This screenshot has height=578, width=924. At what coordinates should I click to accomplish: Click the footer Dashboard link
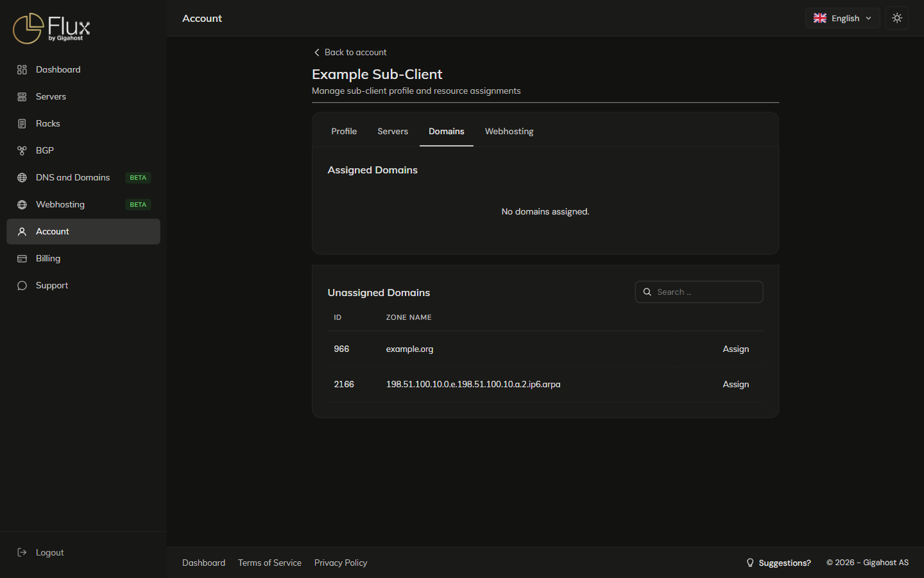[x=203, y=563]
